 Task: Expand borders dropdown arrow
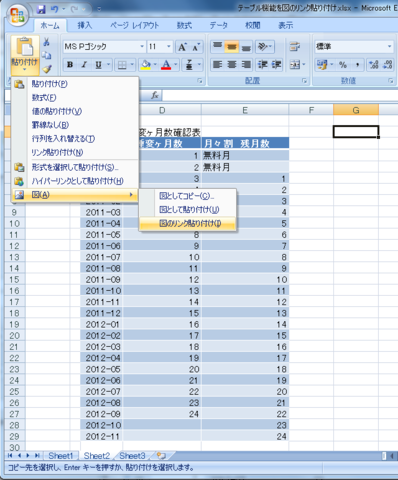(132, 65)
